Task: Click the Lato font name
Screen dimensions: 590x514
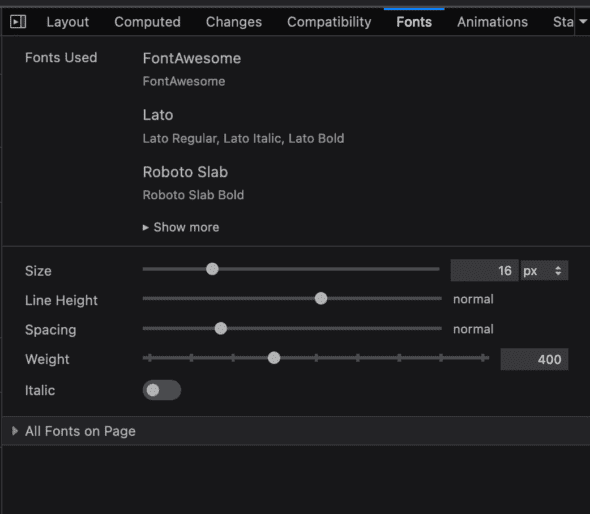Action: point(158,115)
